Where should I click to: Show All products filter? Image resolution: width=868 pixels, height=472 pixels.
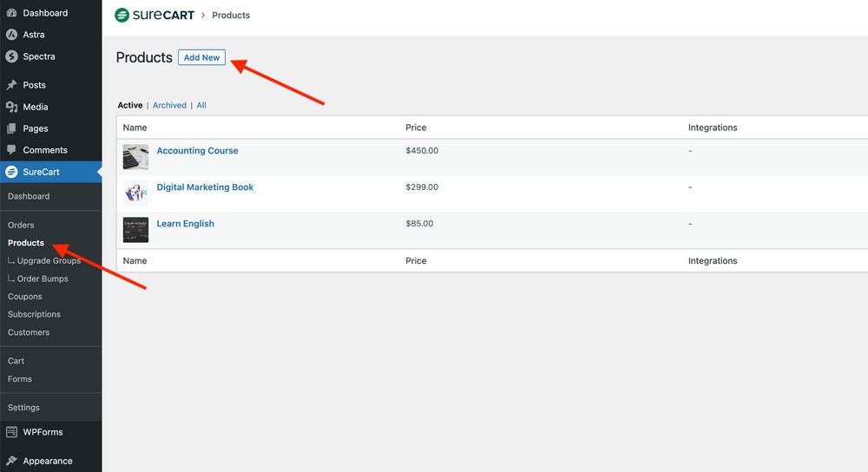click(201, 105)
